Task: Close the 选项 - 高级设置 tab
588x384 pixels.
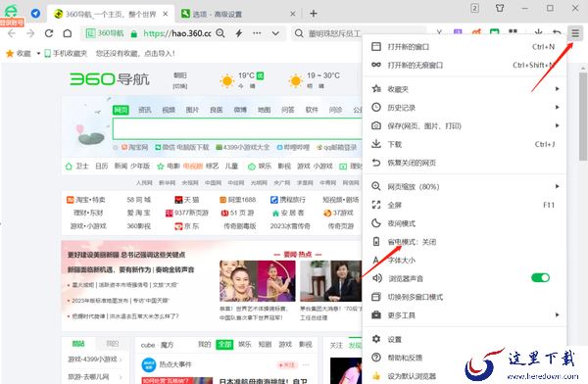Action: pos(293,14)
